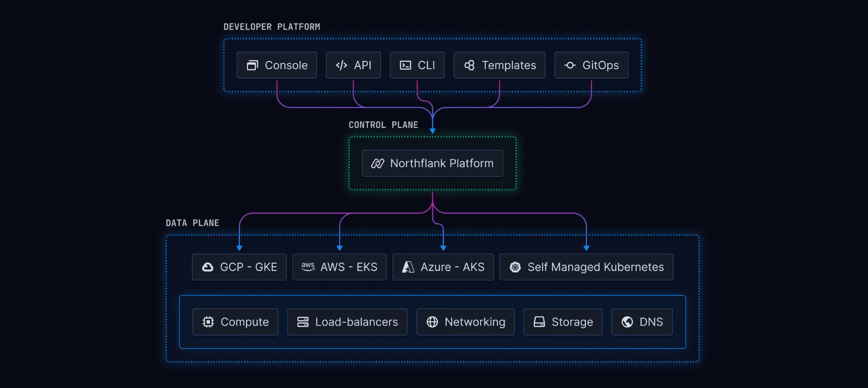
Task: Open the GitOps box
Action: click(x=591, y=65)
